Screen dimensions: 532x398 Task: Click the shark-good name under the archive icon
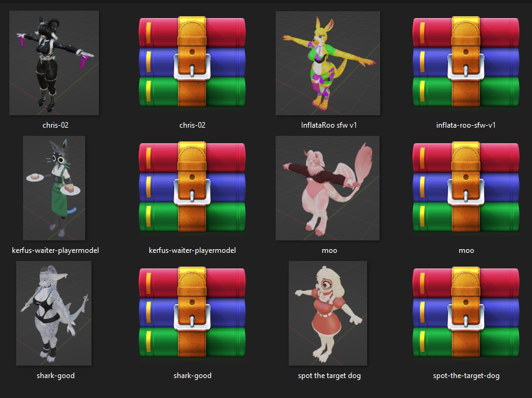tap(192, 376)
